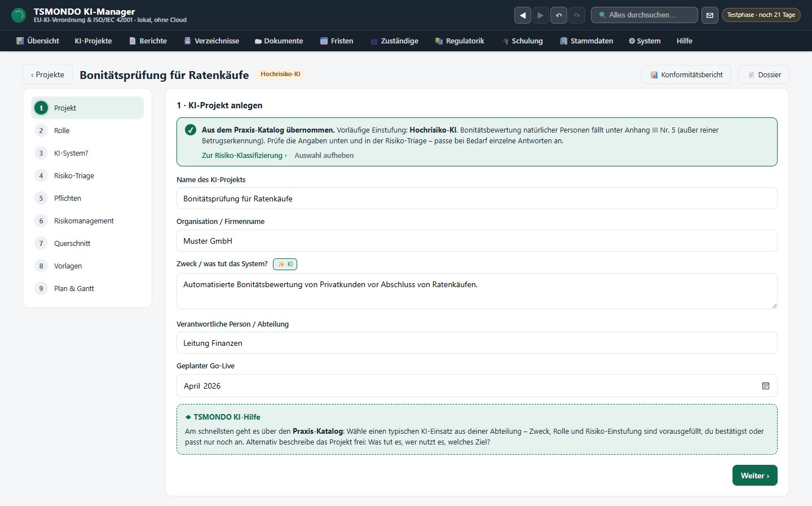This screenshot has height=506, width=812.
Task: Open the Dossier button
Action: [764, 74]
